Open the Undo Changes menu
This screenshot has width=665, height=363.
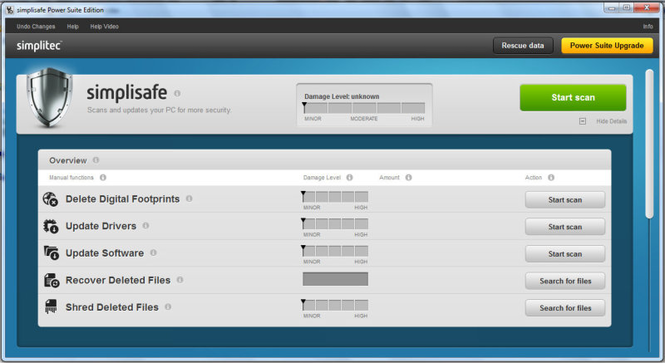pos(36,26)
